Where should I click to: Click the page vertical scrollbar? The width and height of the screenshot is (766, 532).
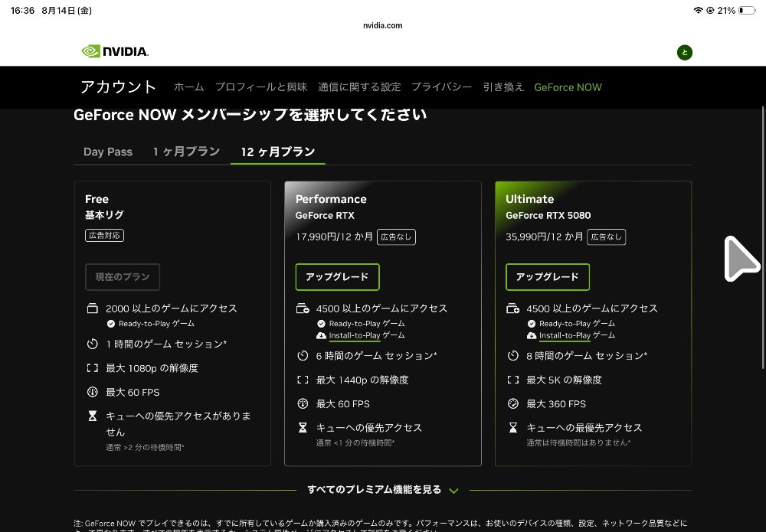click(763, 238)
